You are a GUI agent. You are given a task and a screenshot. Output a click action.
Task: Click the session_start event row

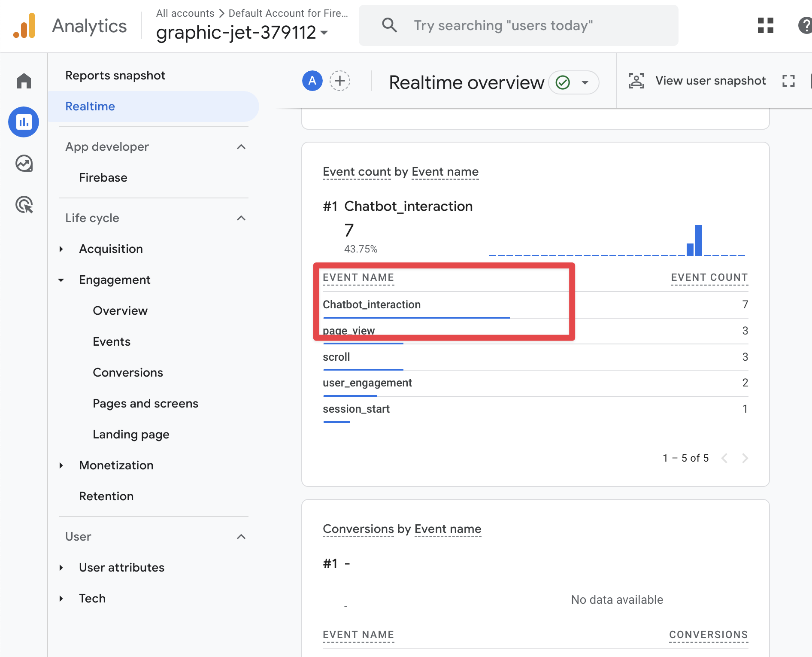point(536,409)
